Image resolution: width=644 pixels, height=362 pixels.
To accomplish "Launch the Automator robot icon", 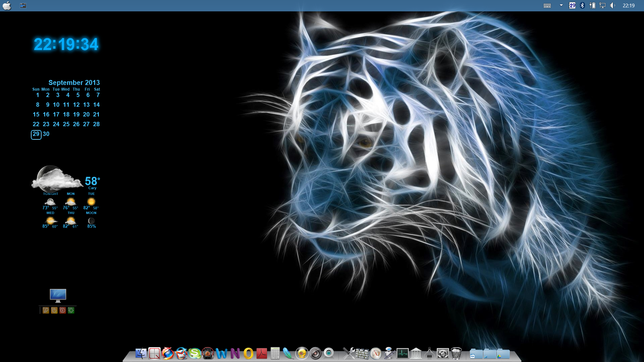I will tap(389, 353).
